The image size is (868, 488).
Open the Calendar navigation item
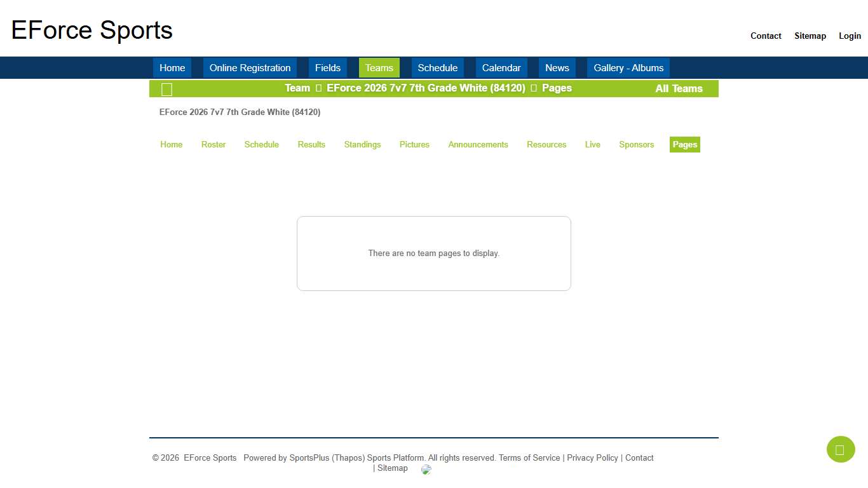pyautogui.click(x=501, y=68)
